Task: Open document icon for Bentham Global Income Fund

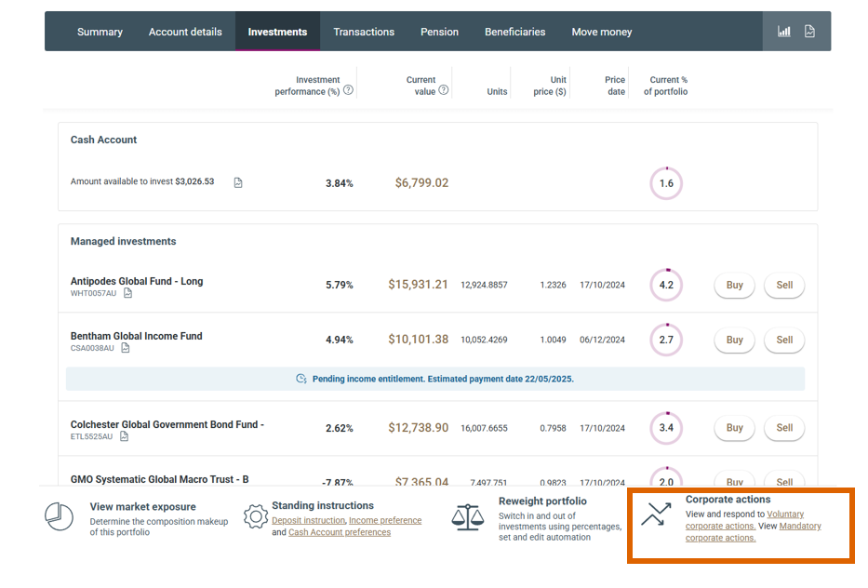Action: 125,348
